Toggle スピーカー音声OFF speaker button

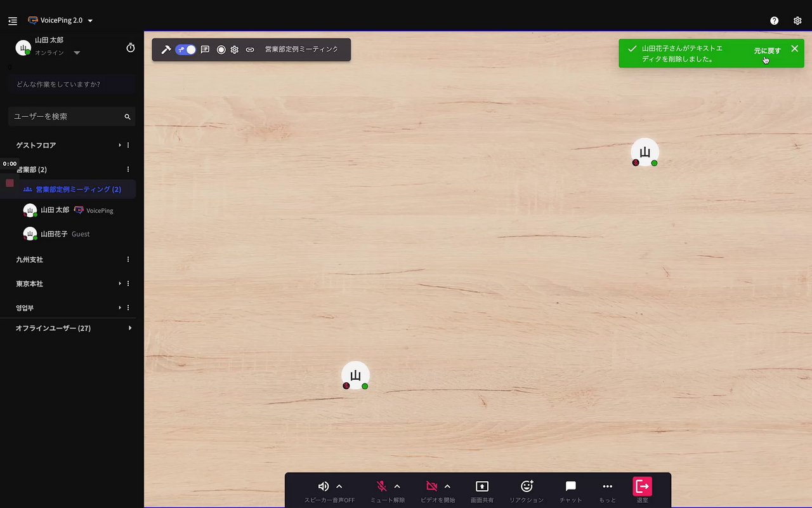coord(324,486)
